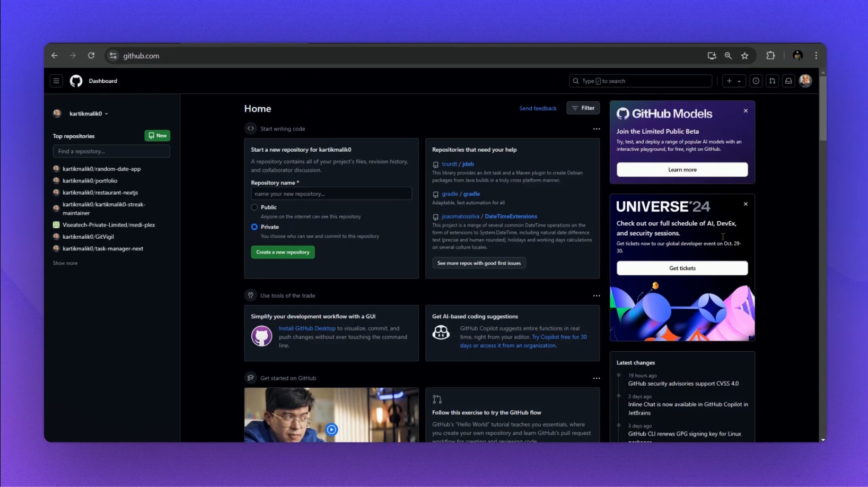Open the hamburger navigation menu

coord(56,81)
